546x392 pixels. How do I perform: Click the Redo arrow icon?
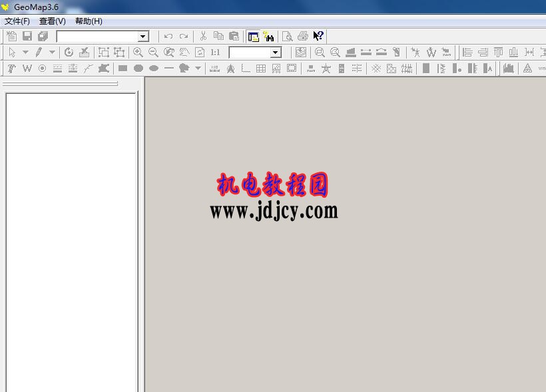(184, 36)
